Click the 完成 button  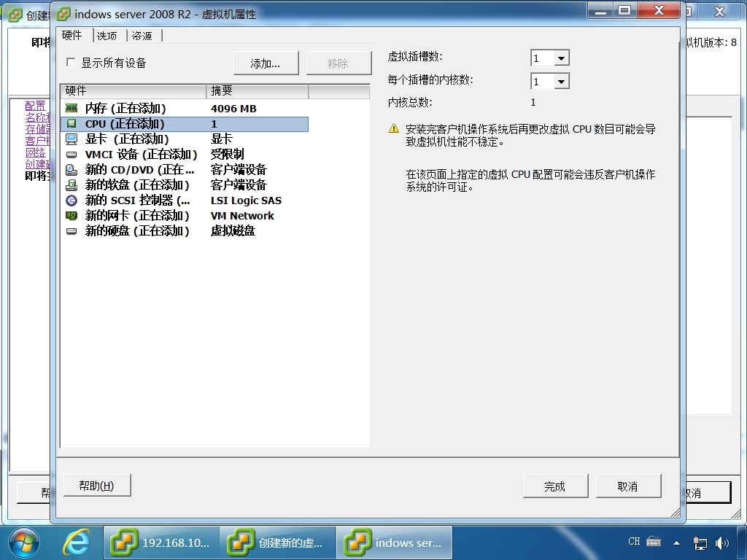point(555,486)
